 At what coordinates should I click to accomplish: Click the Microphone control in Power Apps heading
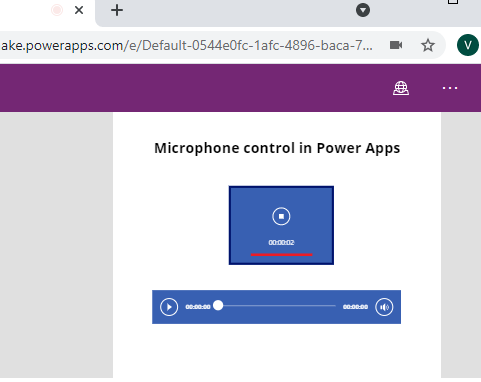coord(277,148)
